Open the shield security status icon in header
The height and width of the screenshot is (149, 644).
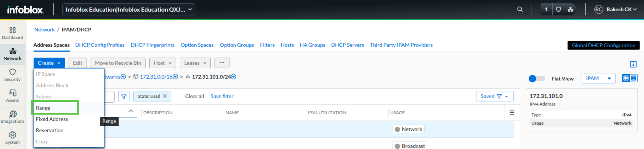pyautogui.click(x=558, y=10)
